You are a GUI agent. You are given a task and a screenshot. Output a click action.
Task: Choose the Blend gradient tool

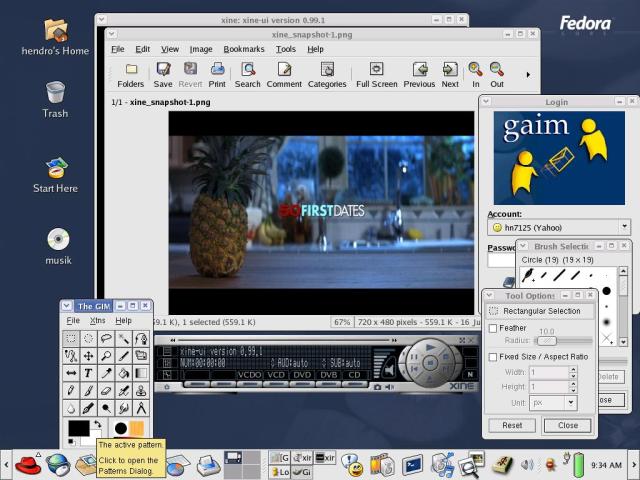141,373
